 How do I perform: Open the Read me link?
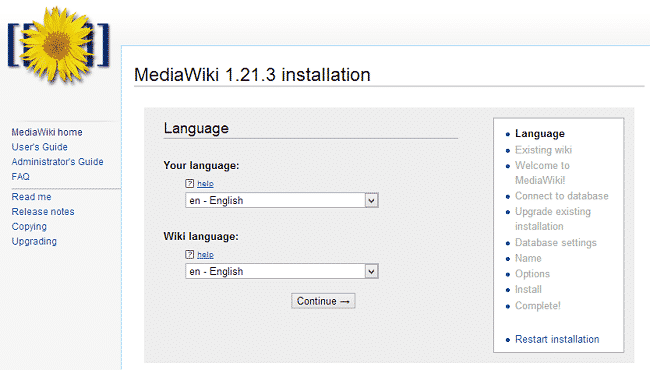[x=32, y=197]
